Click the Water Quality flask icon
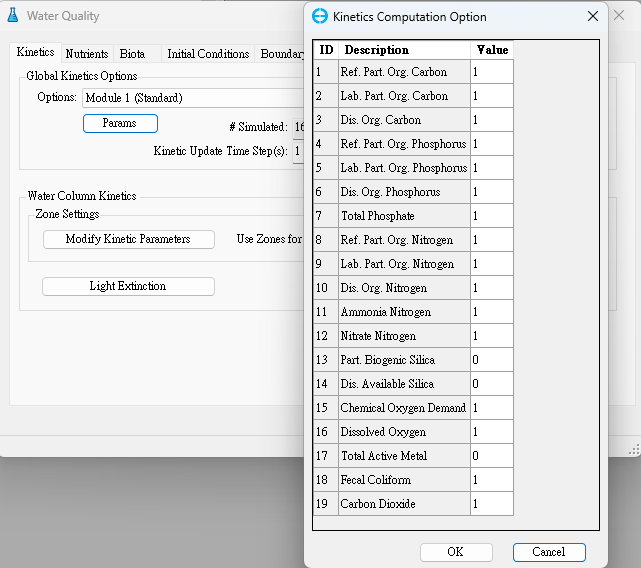This screenshot has width=641, height=568. click(x=13, y=16)
